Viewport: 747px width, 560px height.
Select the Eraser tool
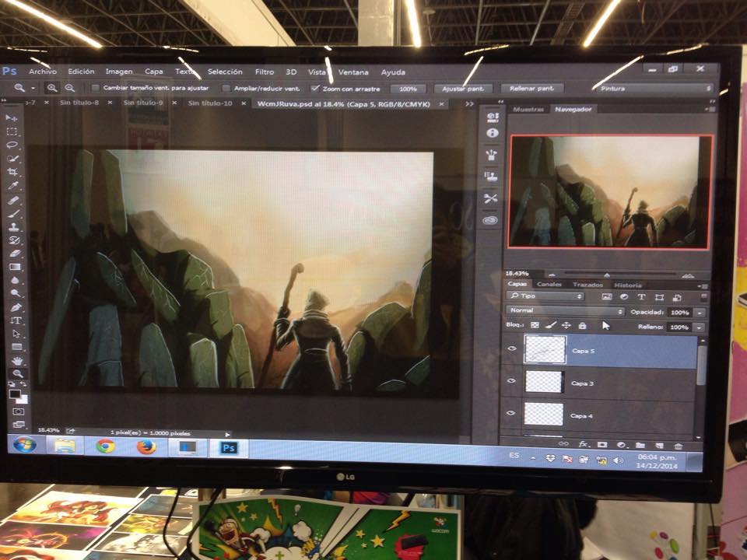click(15, 254)
